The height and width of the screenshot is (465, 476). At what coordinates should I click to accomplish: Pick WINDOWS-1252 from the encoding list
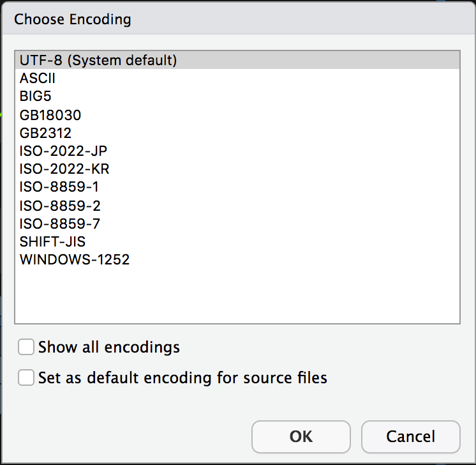point(75,260)
